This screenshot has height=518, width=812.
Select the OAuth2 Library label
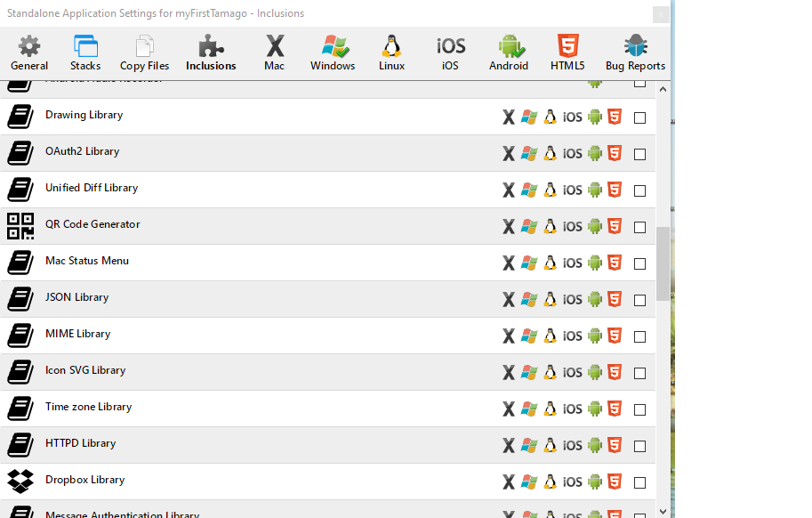pos(83,151)
